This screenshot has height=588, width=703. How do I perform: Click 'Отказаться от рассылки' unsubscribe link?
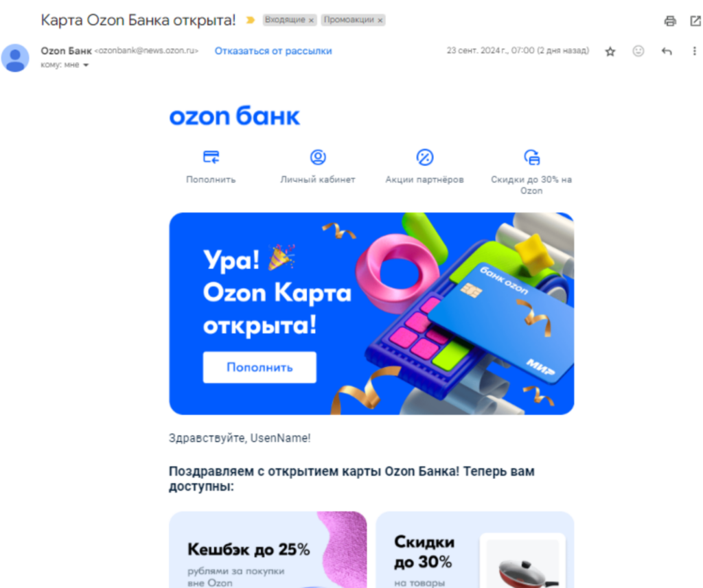coord(273,51)
